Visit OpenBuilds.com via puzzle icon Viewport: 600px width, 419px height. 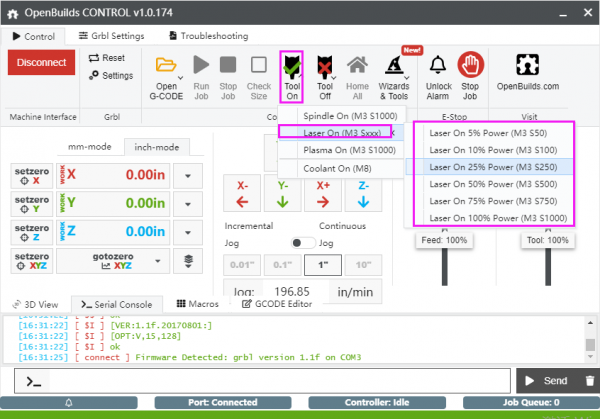tap(527, 65)
